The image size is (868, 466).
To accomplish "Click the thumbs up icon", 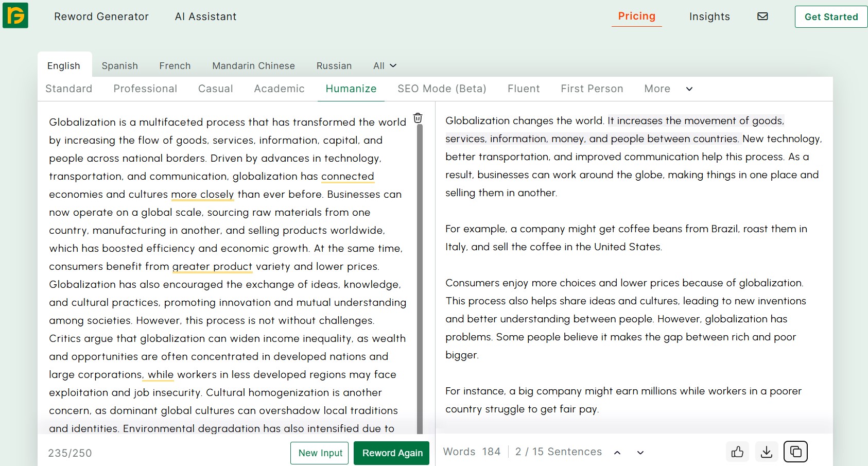I will 737,452.
